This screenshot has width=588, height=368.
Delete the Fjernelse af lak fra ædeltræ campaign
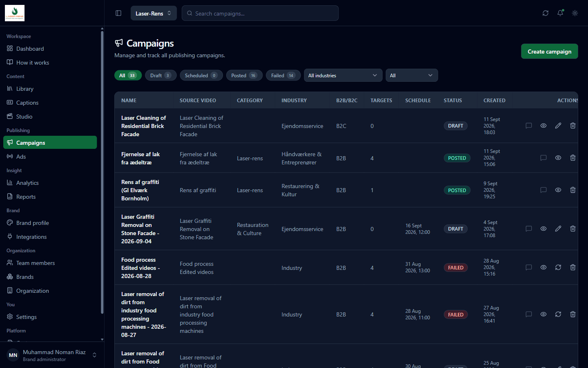click(x=573, y=158)
